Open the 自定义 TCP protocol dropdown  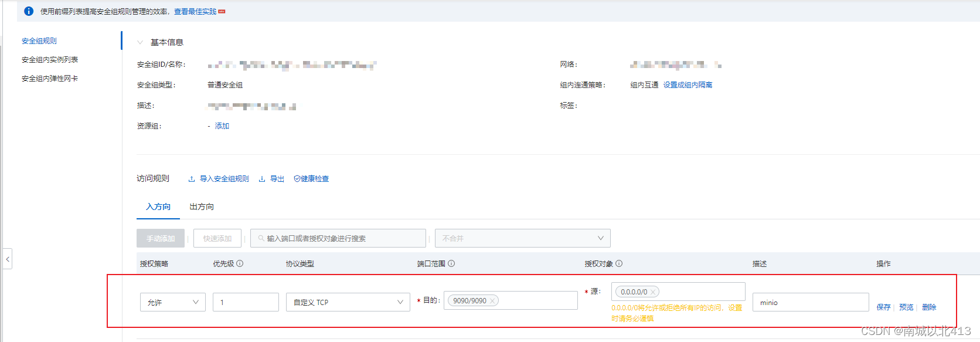pyautogui.click(x=348, y=302)
